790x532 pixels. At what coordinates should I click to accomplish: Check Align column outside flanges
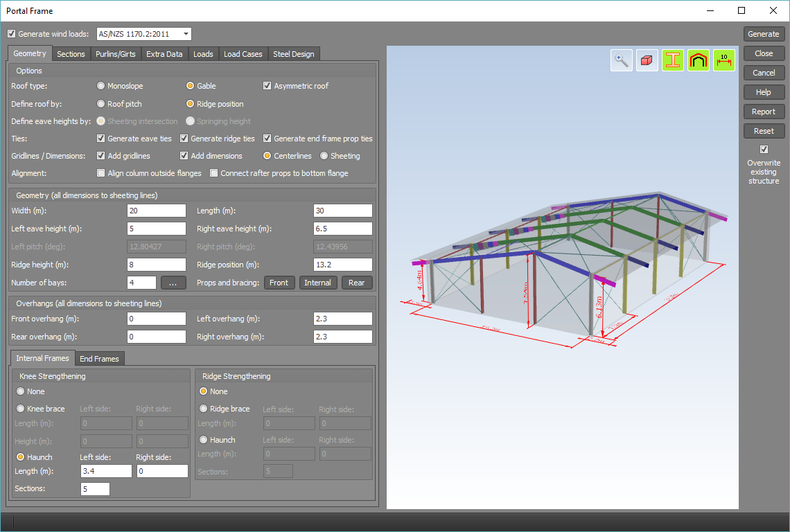101,173
